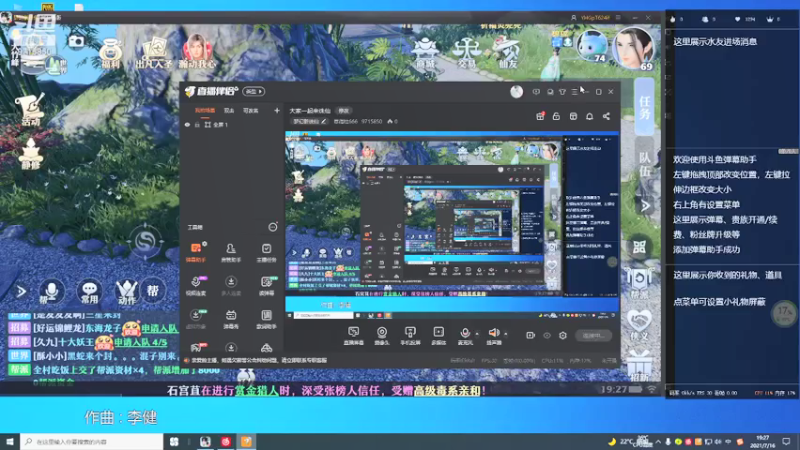Select the game 队伍 tab
This screenshot has width=800, height=450.
coord(644,163)
